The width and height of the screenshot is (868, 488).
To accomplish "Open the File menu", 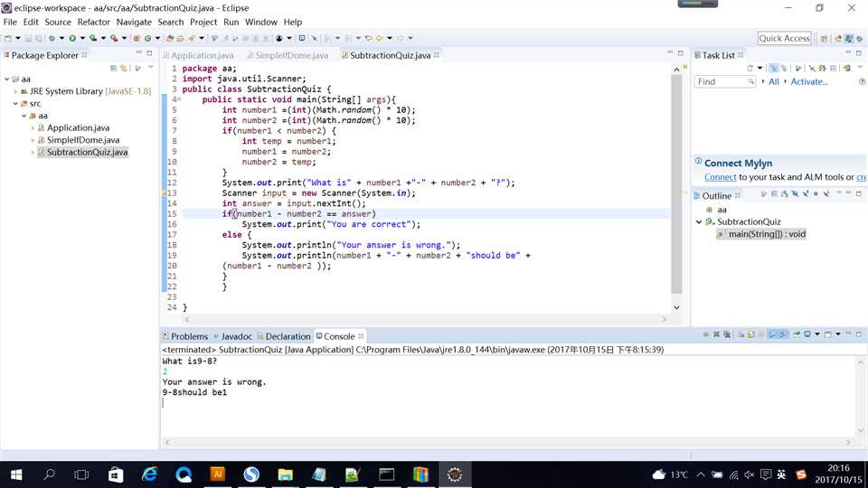I will click(10, 22).
